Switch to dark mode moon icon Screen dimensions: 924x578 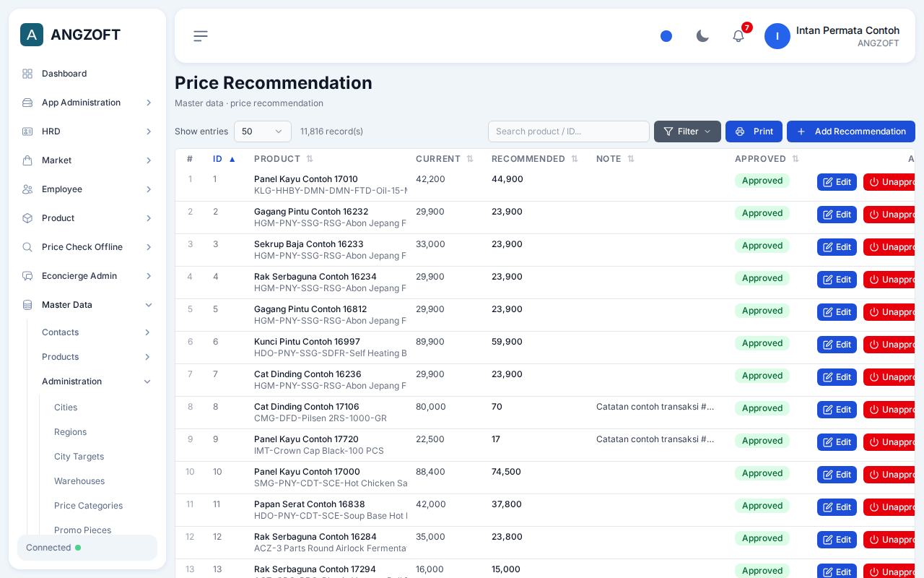tap(702, 36)
